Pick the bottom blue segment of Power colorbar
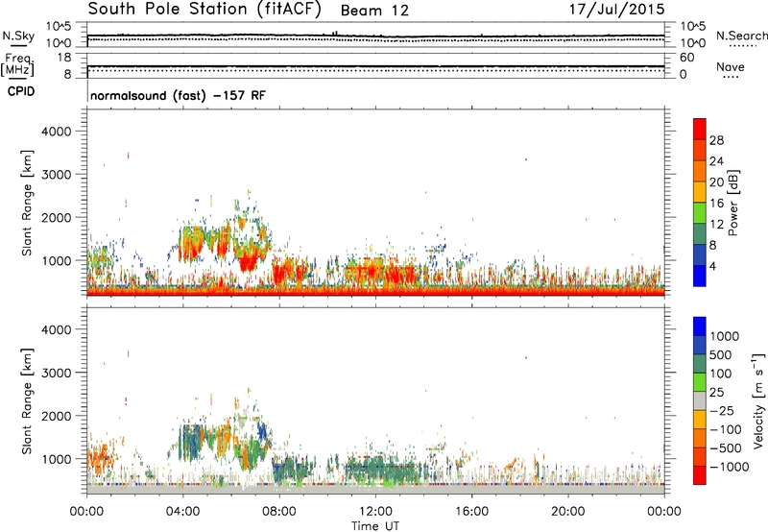The height and width of the screenshot is (532, 768). (700, 276)
